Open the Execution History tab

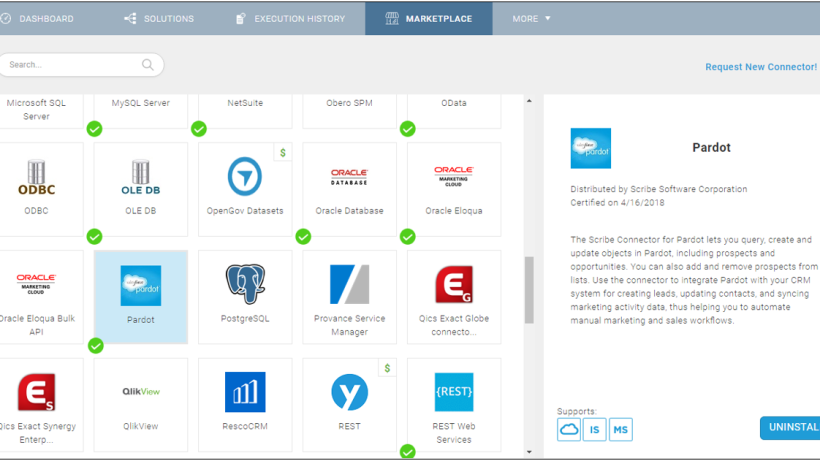[291, 19]
